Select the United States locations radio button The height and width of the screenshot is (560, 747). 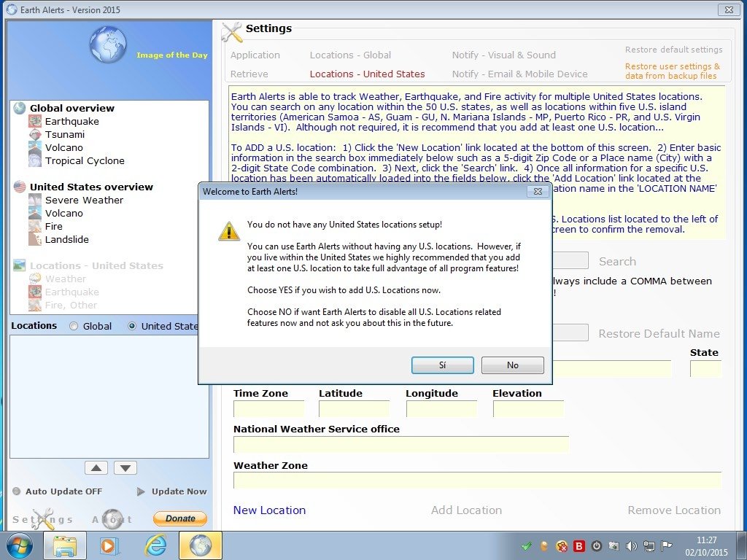[x=132, y=326]
